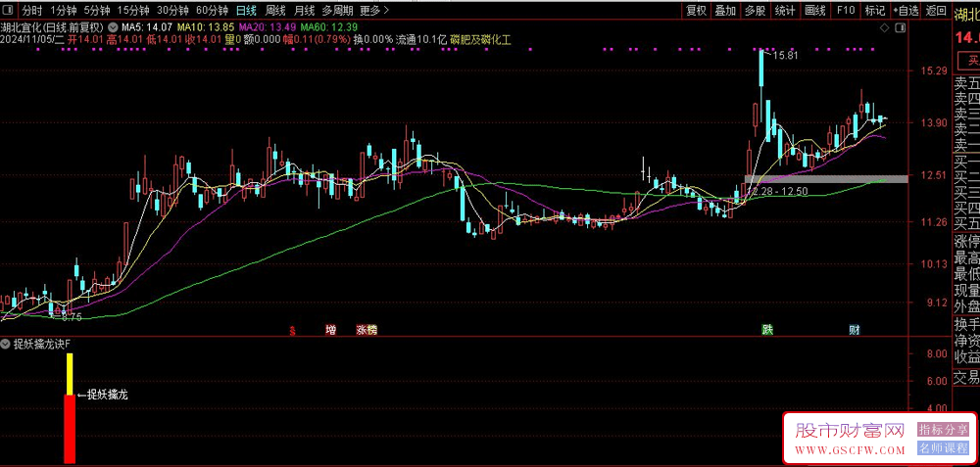Screen dimensions: 980x467
Task: Open the 磷肥及磷化工 sector link
Action: (480, 39)
